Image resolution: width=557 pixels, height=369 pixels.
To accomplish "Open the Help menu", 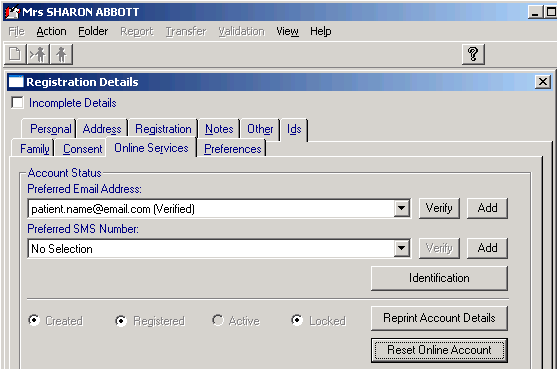I will 320,31.
